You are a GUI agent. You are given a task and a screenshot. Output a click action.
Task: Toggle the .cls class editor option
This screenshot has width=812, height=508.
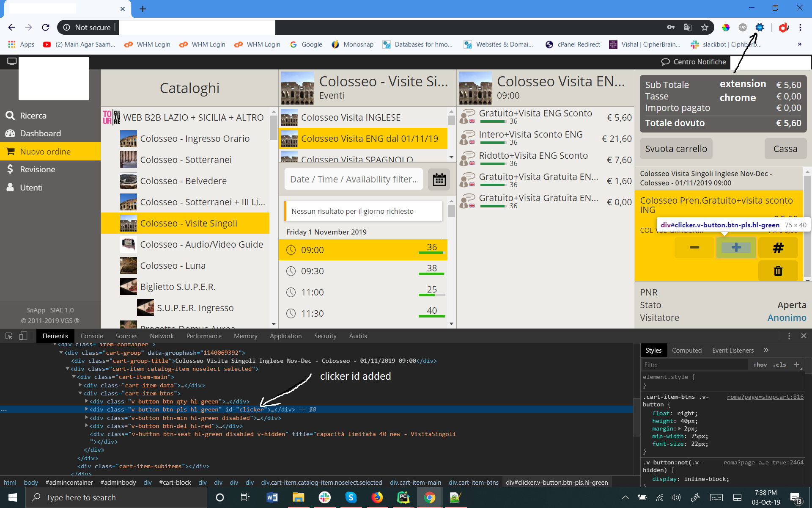tap(779, 364)
